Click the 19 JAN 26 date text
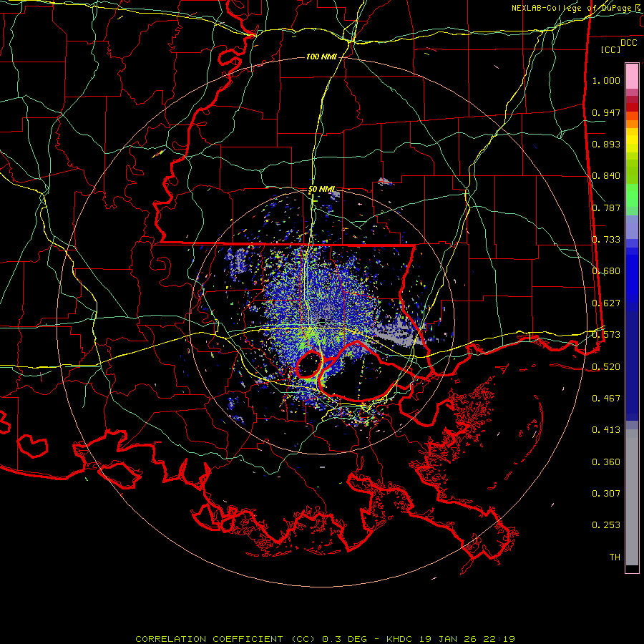The height and width of the screenshot is (644, 644). [x=448, y=639]
